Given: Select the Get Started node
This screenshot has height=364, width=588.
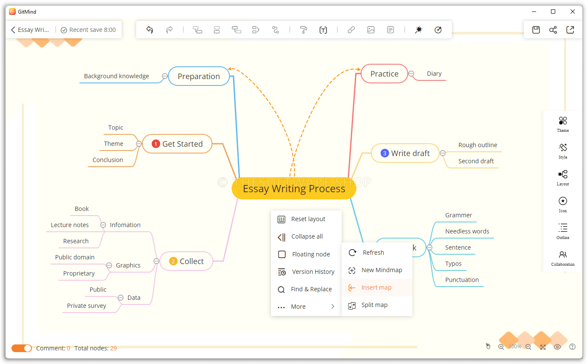Looking at the screenshot, I should pyautogui.click(x=177, y=144).
